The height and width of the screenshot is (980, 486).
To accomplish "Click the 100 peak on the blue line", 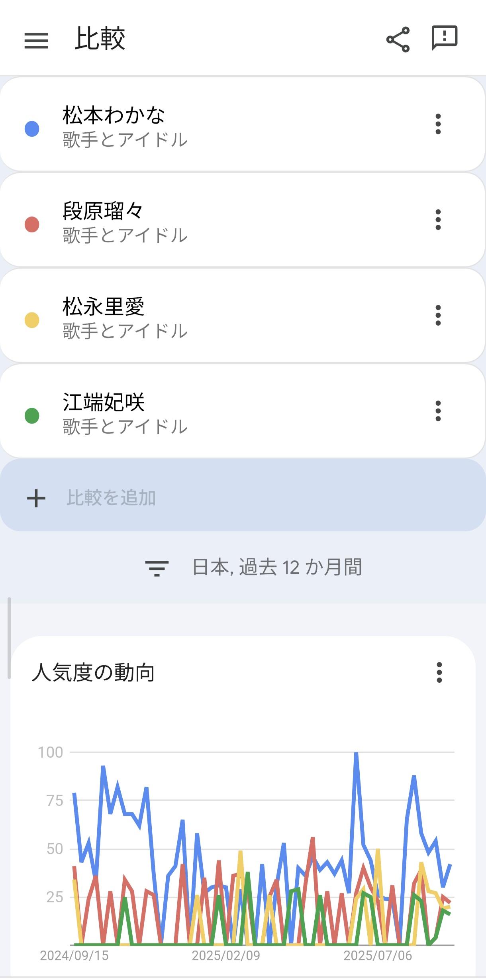I will pyautogui.click(x=356, y=753).
